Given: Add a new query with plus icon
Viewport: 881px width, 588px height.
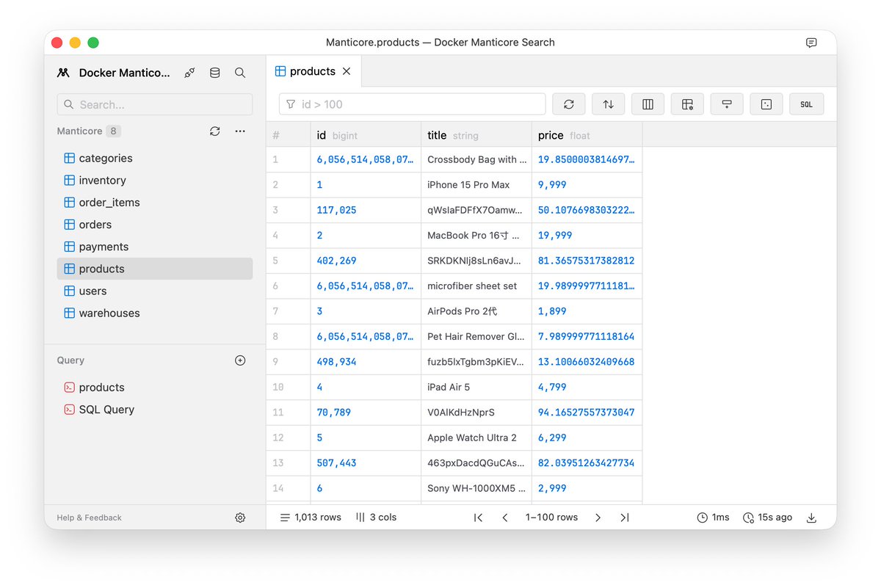Looking at the screenshot, I should pos(240,360).
